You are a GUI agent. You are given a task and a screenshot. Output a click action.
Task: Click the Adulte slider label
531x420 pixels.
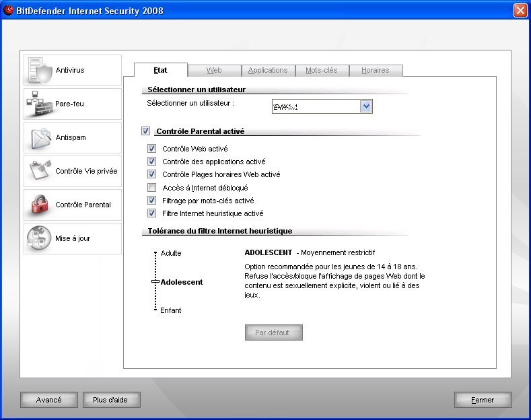pyautogui.click(x=171, y=253)
